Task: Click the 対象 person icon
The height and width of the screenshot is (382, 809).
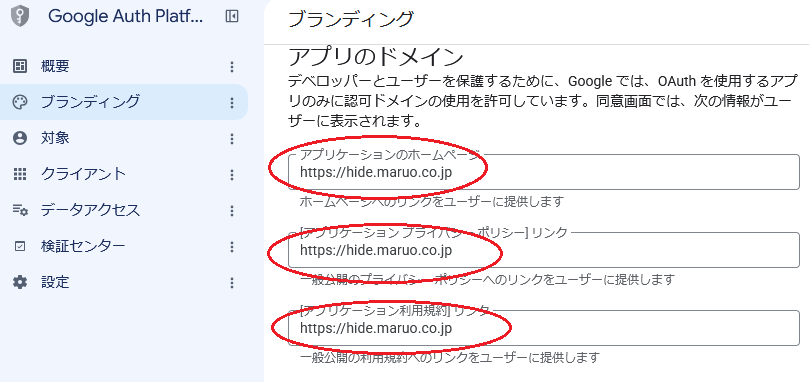Action: coord(20,138)
